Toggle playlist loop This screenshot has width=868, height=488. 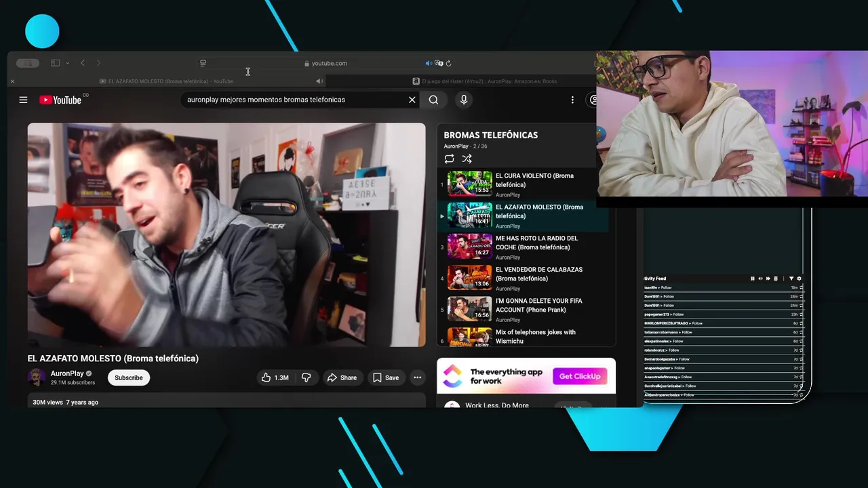click(449, 159)
